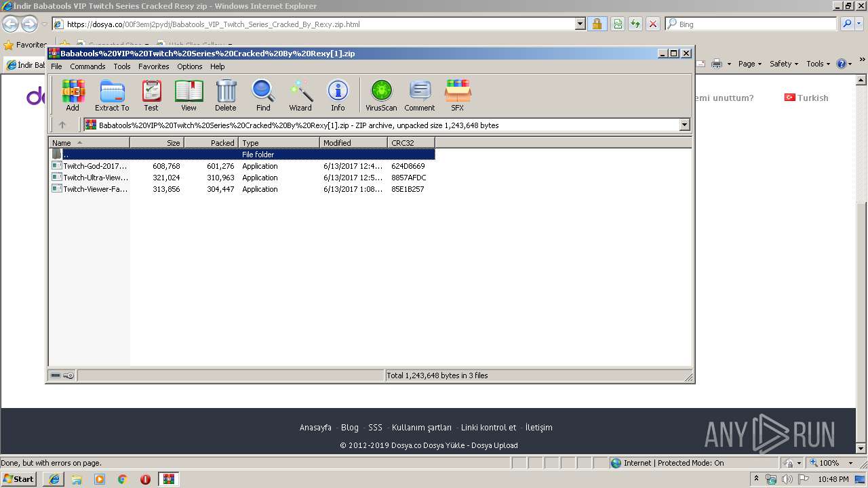Open the Kullanım şartları footer link
Screen dimensions: 868x488
coord(422,428)
